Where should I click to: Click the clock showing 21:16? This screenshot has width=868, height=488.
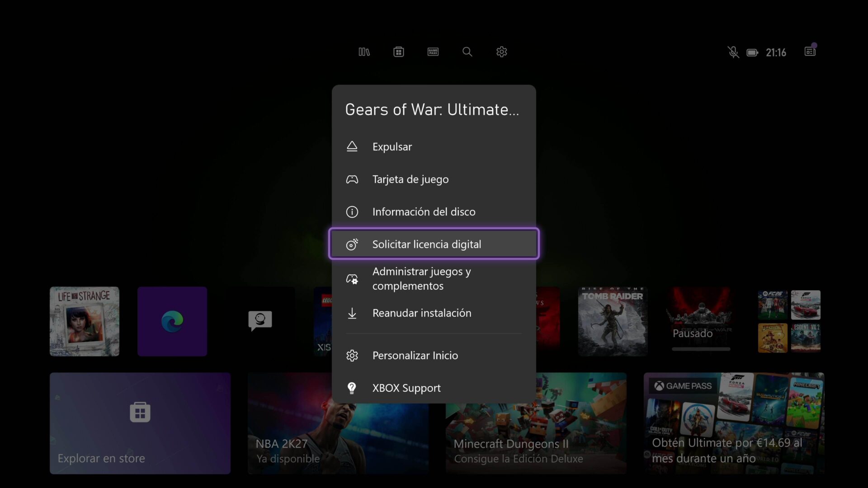pos(776,52)
